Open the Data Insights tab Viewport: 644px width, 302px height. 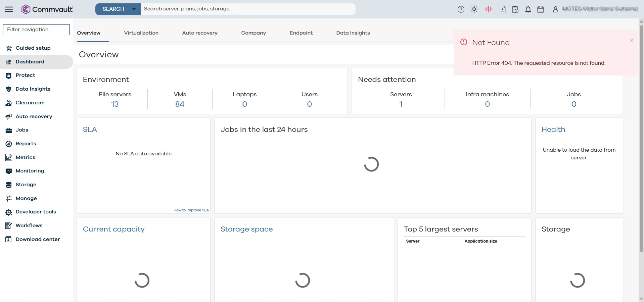[353, 33]
